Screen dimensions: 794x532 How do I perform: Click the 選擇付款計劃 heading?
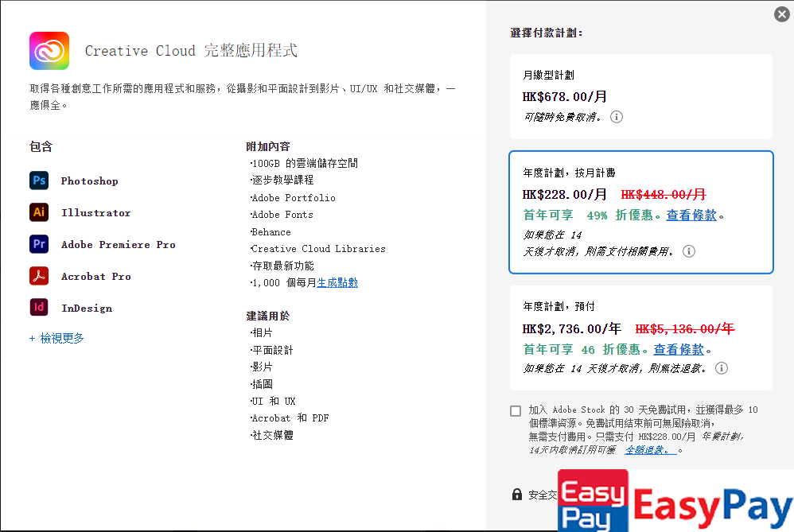pos(547,33)
